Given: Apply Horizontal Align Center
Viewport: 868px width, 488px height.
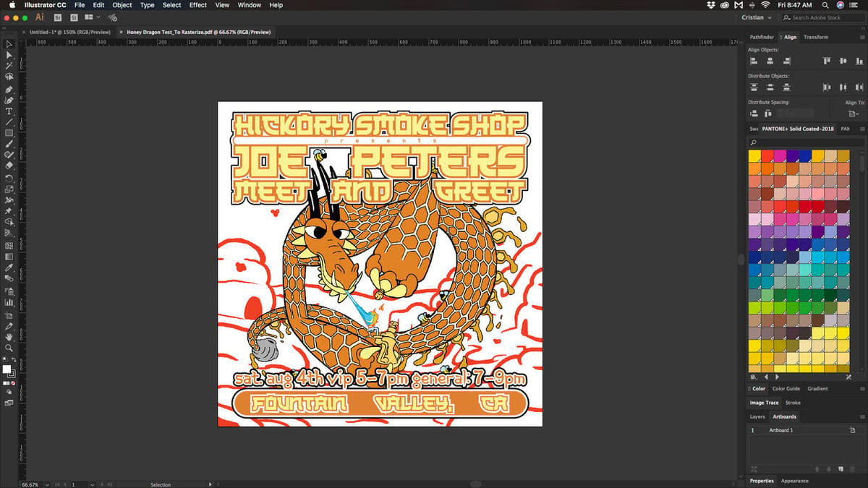Looking at the screenshot, I should tap(770, 61).
